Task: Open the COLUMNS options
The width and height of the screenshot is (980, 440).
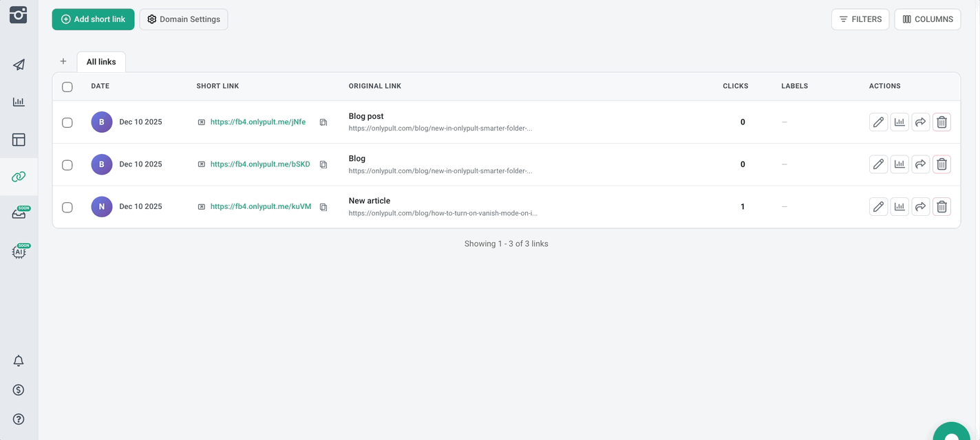Action: pos(927,19)
